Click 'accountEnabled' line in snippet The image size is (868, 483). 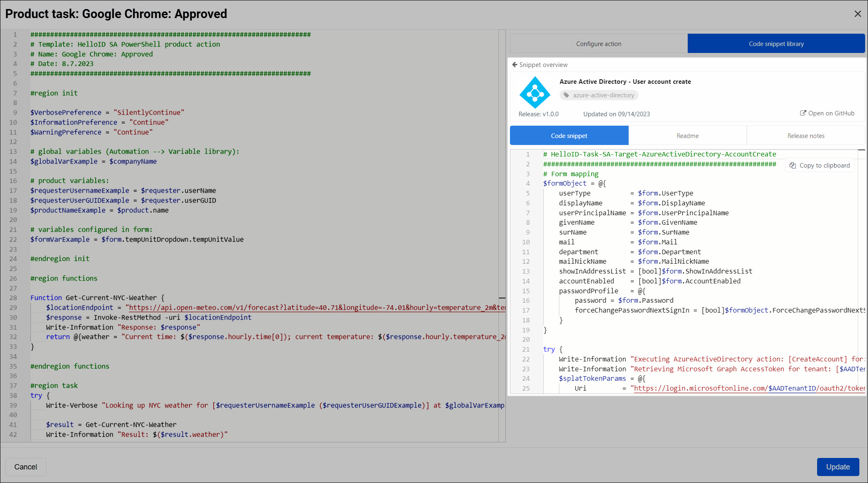650,281
